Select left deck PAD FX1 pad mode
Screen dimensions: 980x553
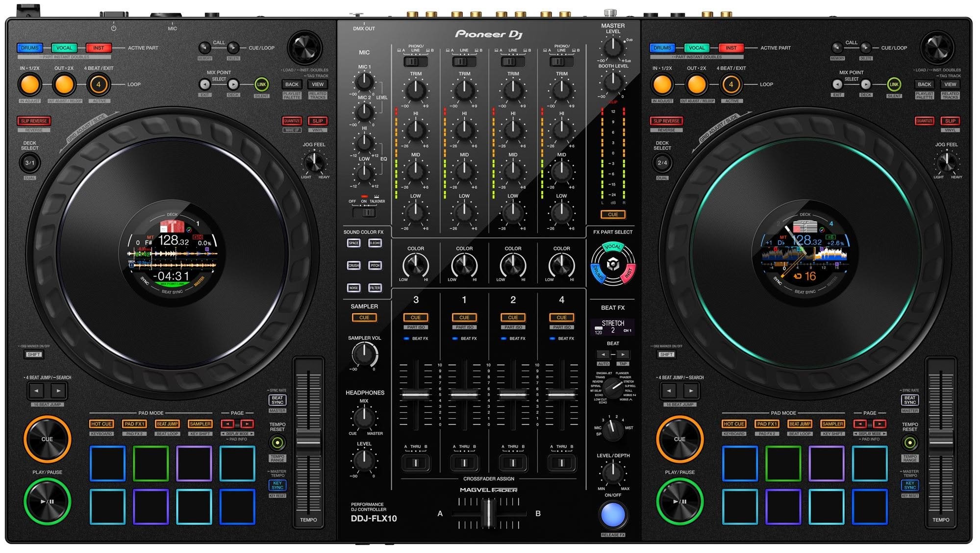coord(134,424)
